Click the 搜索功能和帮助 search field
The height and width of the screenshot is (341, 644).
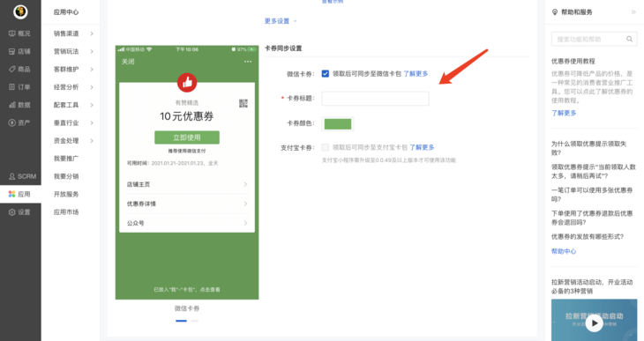pyautogui.click(x=594, y=39)
